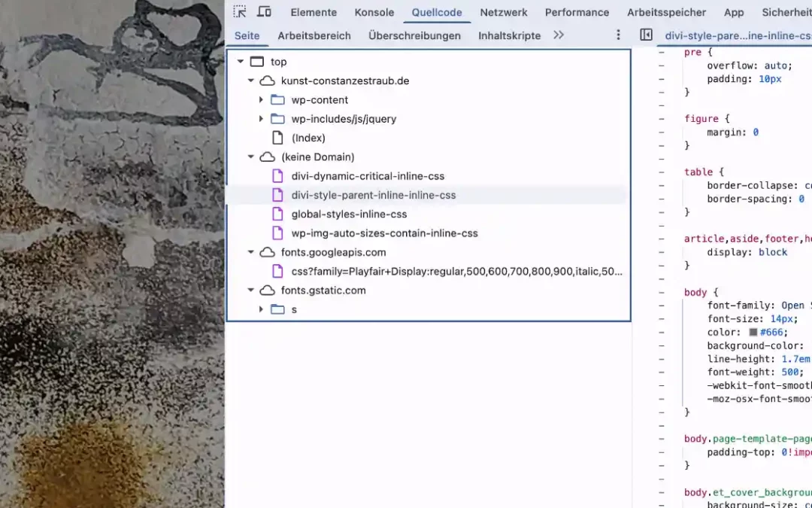The width and height of the screenshot is (812, 508).
Task: Open the Arbeitsspeicher tab
Action: 666,13
